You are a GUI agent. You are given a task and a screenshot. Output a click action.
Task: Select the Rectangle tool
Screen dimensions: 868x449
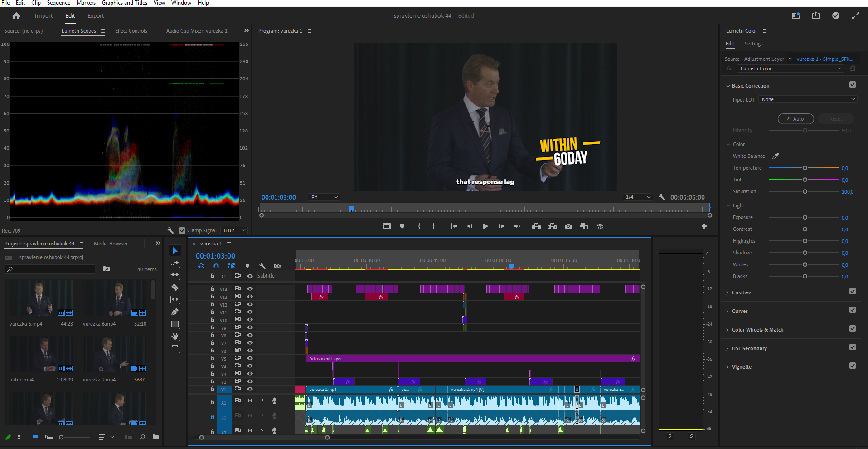point(175,324)
